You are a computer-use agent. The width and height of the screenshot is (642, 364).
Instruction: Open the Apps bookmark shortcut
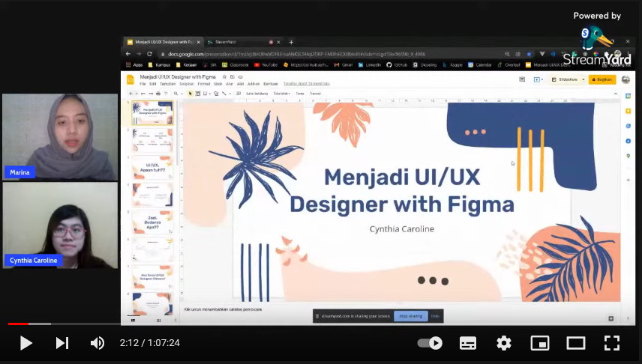click(x=134, y=64)
